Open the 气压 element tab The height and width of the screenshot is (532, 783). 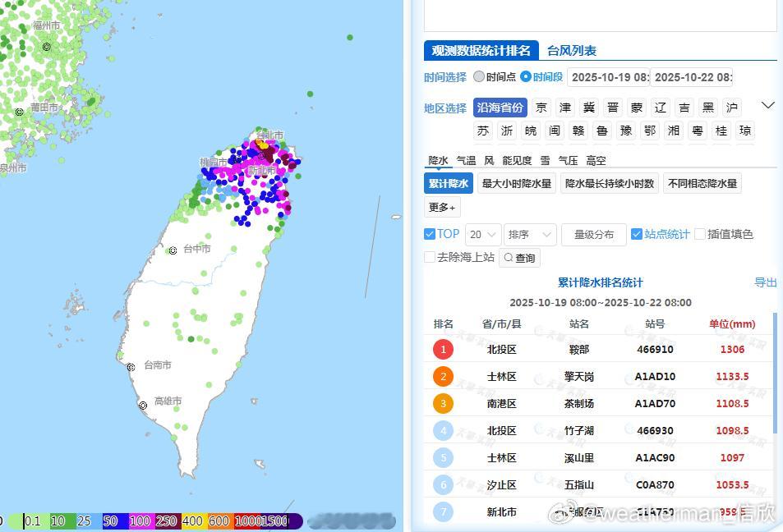[568, 160]
